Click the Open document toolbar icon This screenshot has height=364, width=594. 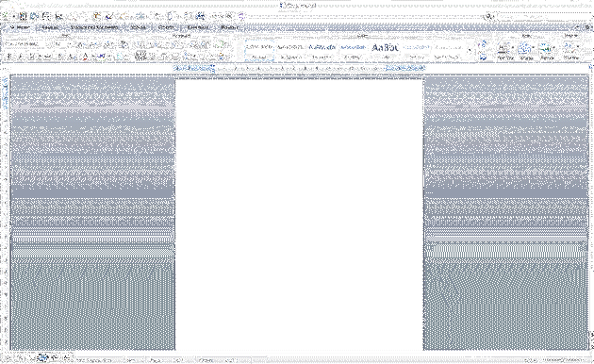click(x=35, y=16)
